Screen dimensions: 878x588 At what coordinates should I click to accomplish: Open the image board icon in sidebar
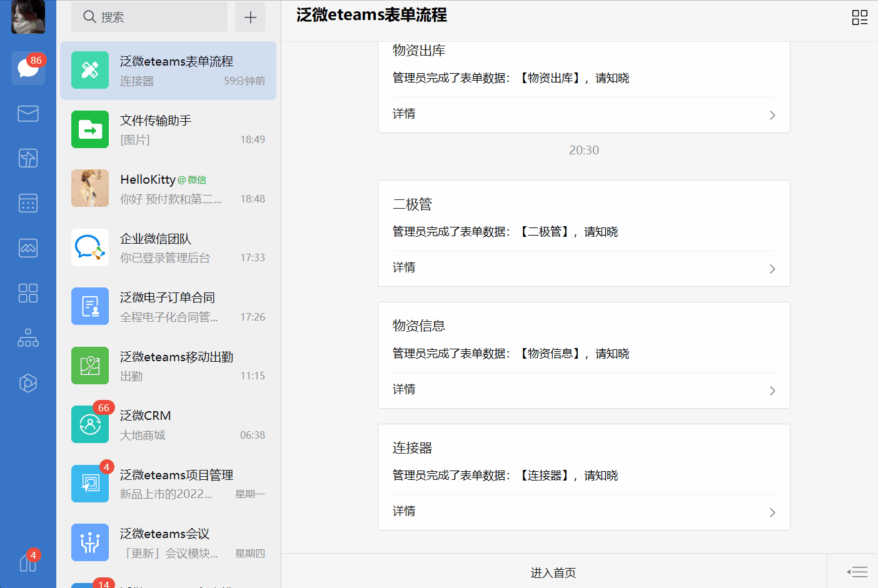(28, 248)
